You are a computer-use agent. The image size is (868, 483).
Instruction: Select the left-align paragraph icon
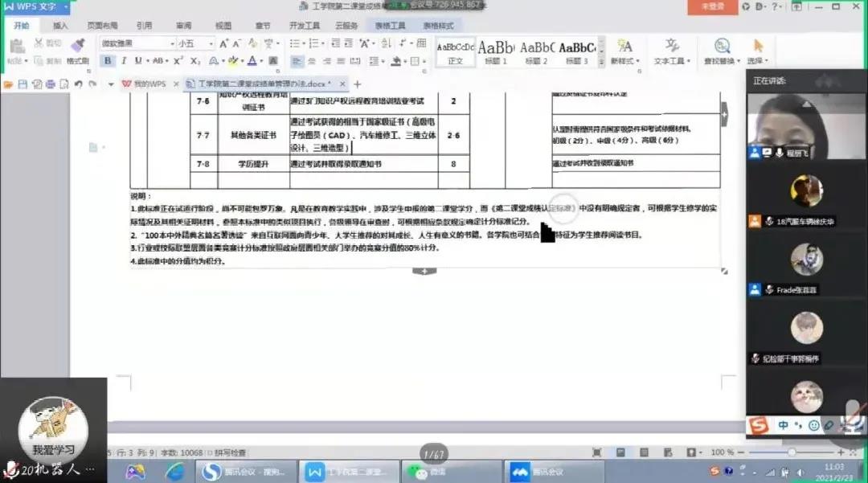pos(297,61)
